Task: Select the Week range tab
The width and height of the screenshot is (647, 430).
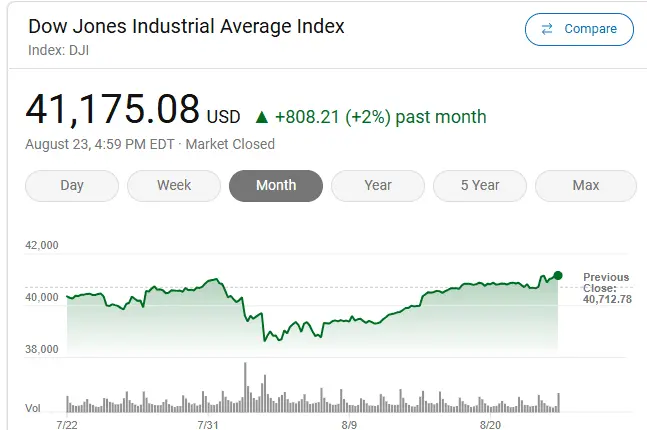Action: point(174,185)
